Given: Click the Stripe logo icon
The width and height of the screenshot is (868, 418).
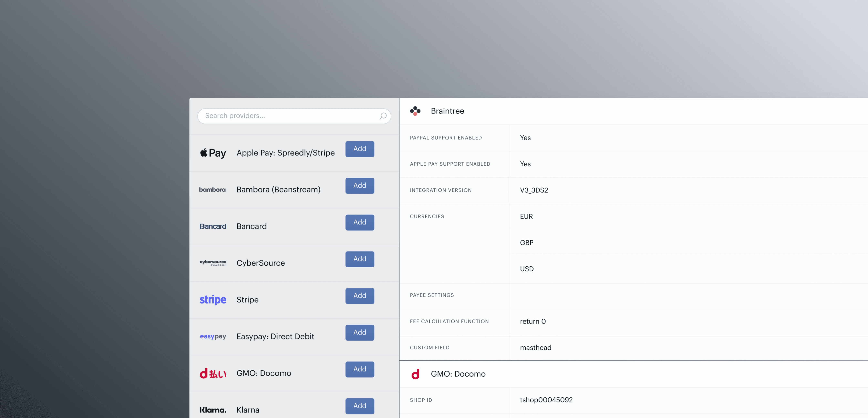Looking at the screenshot, I should pos(213,300).
